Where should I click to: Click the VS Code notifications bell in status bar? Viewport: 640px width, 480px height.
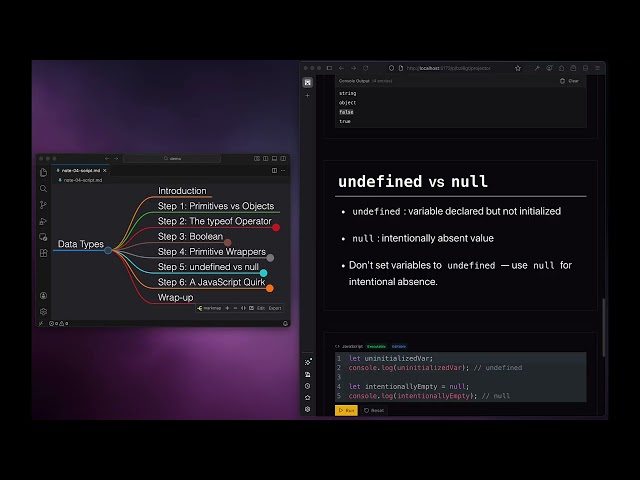point(285,323)
